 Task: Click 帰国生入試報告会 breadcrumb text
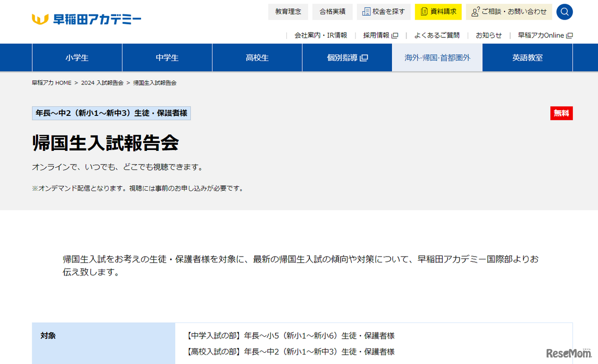(155, 83)
